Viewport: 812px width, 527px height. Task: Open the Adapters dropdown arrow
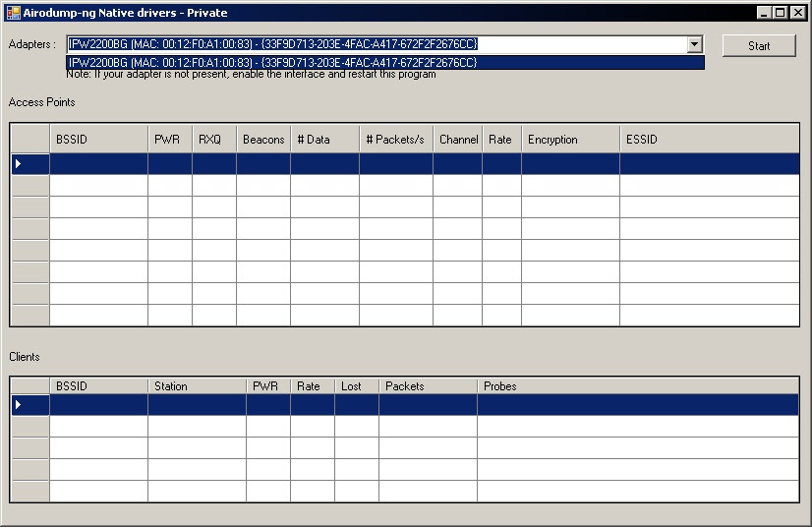[695, 44]
